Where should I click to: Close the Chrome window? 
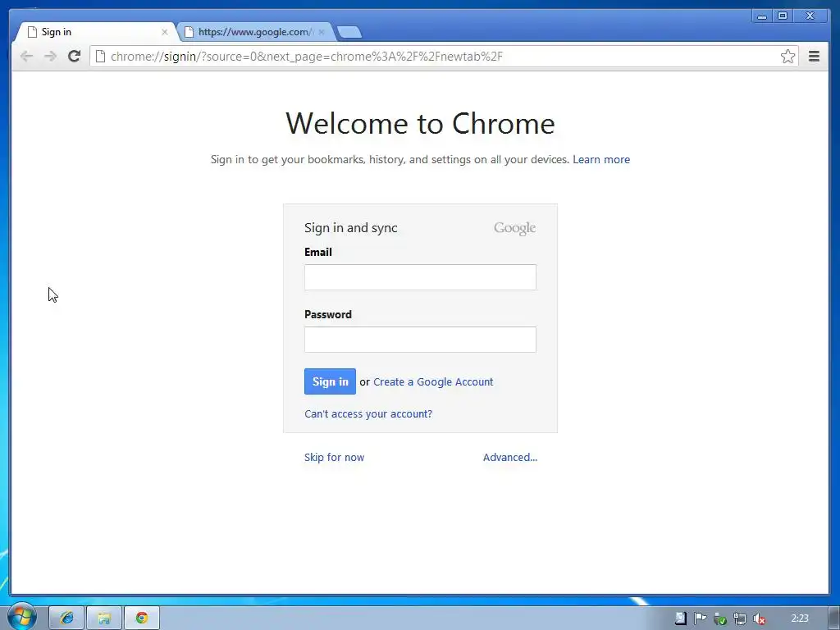tap(810, 16)
